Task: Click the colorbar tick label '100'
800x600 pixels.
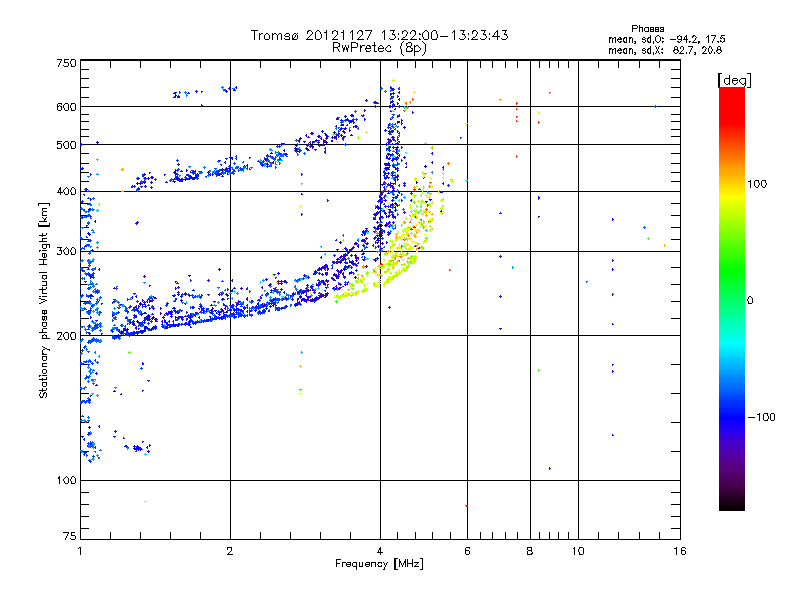Action: coord(757,184)
